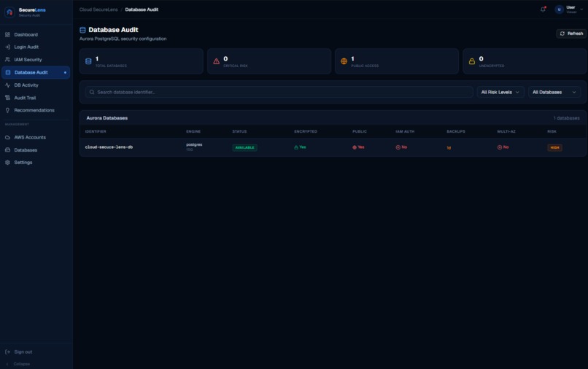Click the HIGH risk badge
The height and width of the screenshot is (369, 588).
tap(554, 148)
